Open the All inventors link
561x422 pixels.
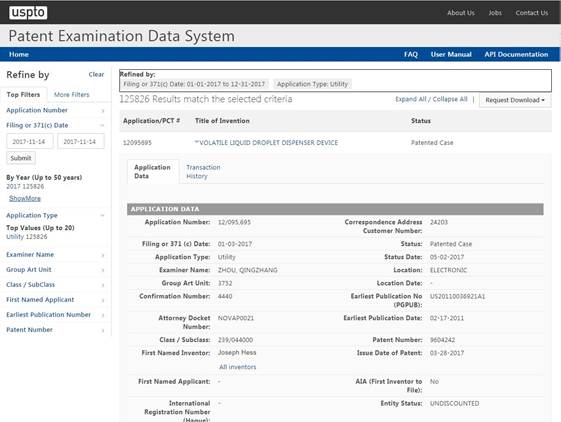238,367
